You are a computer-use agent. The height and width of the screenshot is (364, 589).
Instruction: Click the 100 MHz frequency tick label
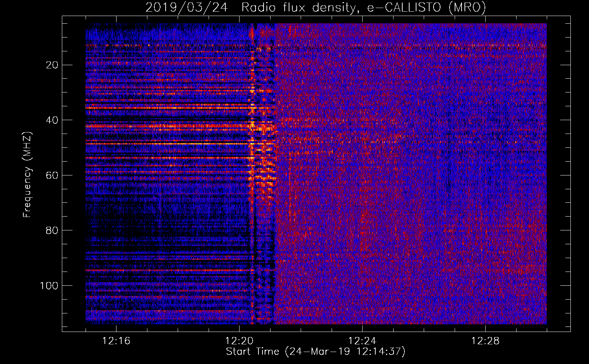coord(49,286)
